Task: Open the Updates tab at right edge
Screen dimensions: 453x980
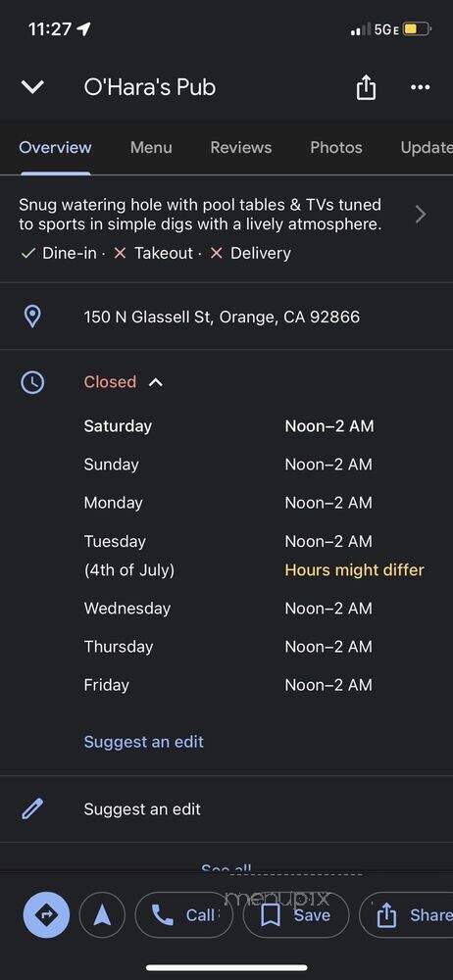Action: (427, 148)
